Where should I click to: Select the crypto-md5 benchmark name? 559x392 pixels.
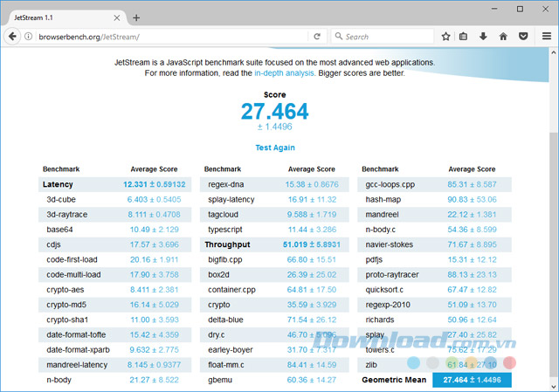pyautogui.click(x=66, y=305)
